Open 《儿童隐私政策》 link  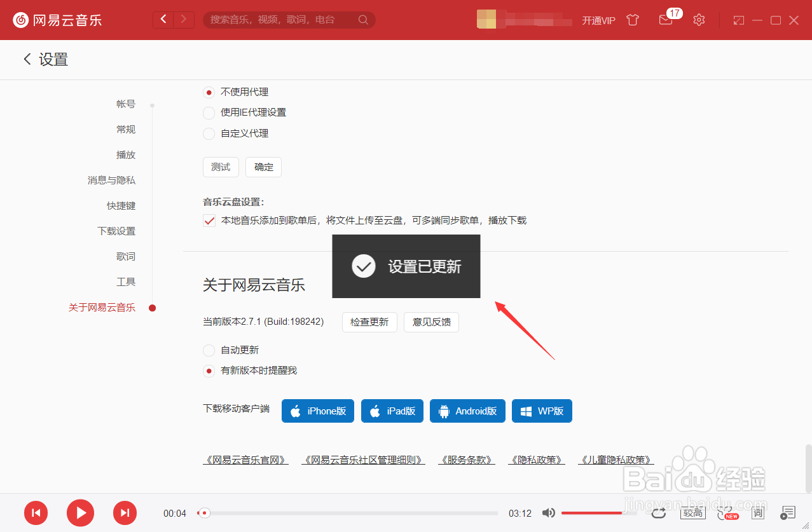point(616,460)
